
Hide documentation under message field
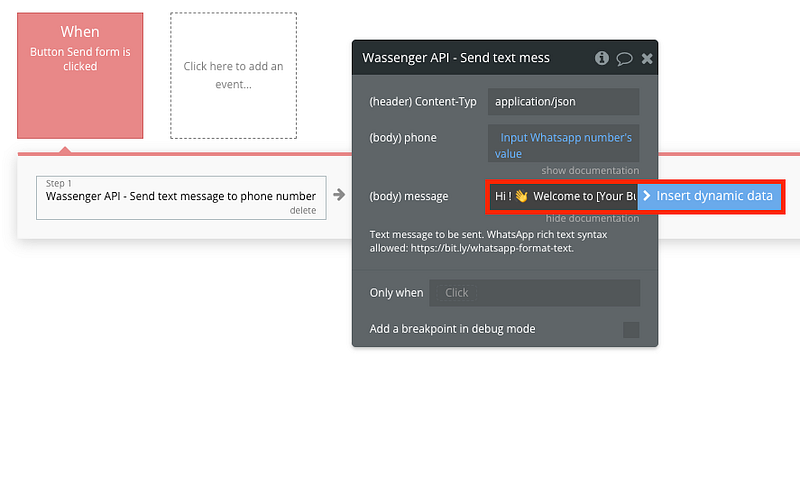coord(591,218)
